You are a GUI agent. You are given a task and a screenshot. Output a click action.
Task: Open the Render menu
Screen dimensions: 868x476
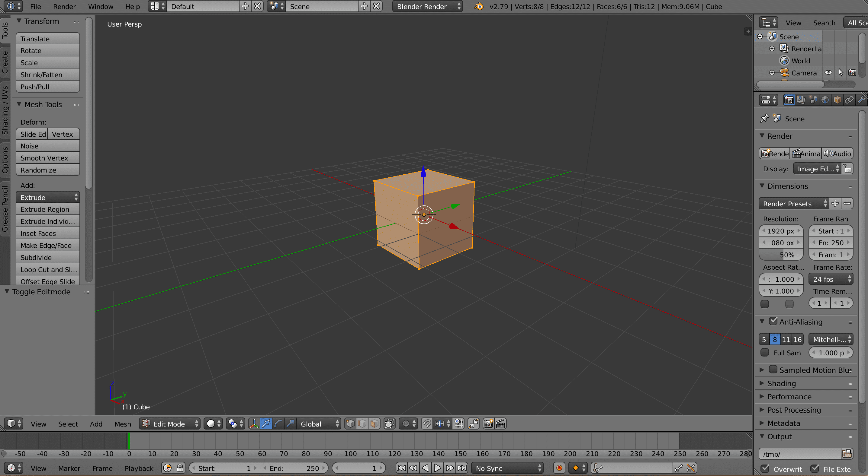click(64, 6)
